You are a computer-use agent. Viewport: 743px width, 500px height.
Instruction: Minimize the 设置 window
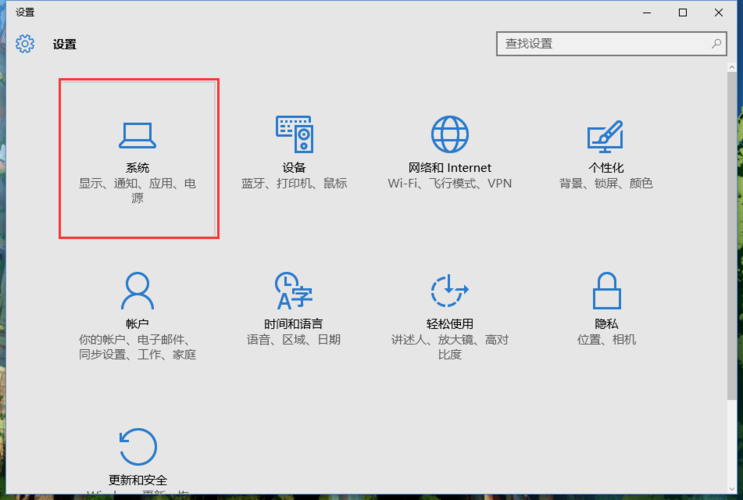[x=647, y=13]
